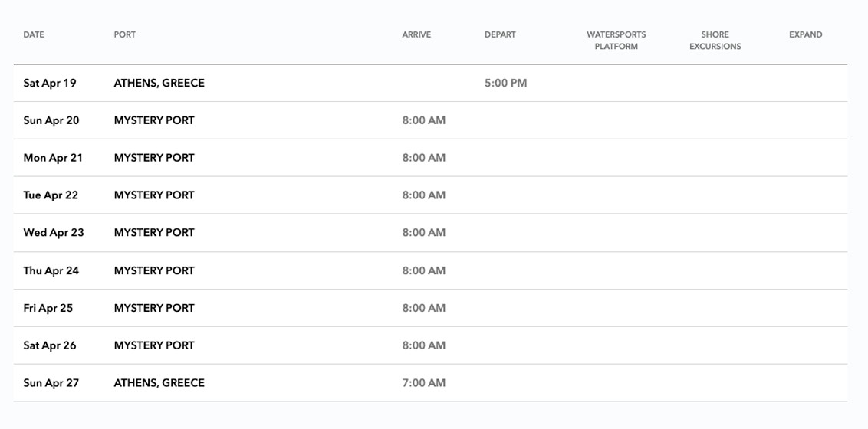
Task: Click the Thu Apr 24 date cell
Action: click(x=51, y=270)
